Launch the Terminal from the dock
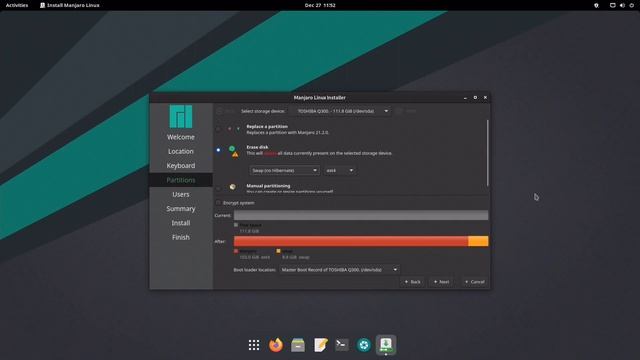Screen dimensions: 640x360 (342, 345)
